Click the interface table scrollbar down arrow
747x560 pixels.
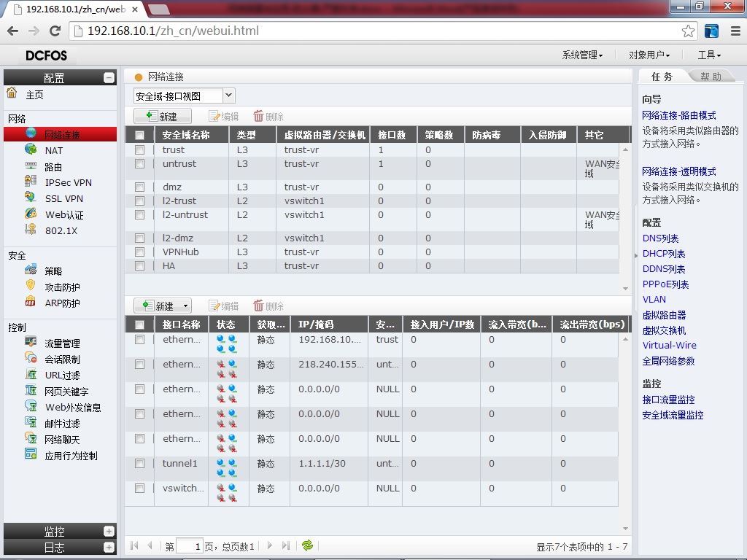tap(625, 529)
